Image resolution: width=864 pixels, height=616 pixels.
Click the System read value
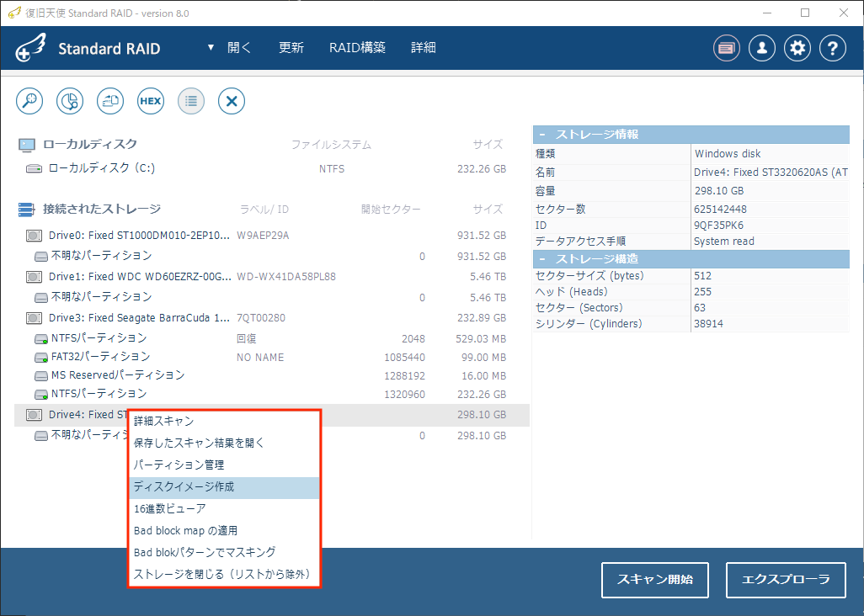click(724, 242)
